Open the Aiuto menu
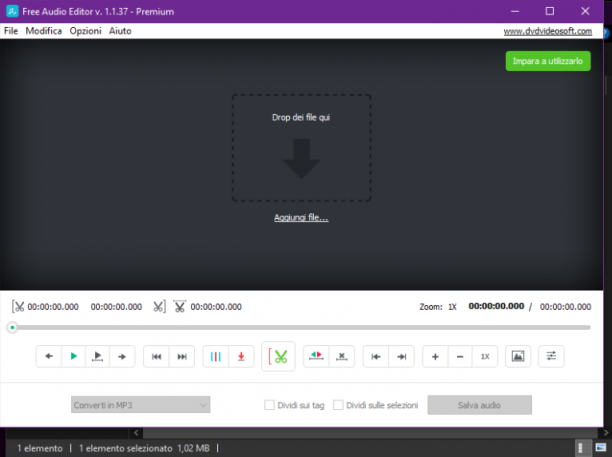The width and height of the screenshot is (612, 457). point(120,31)
